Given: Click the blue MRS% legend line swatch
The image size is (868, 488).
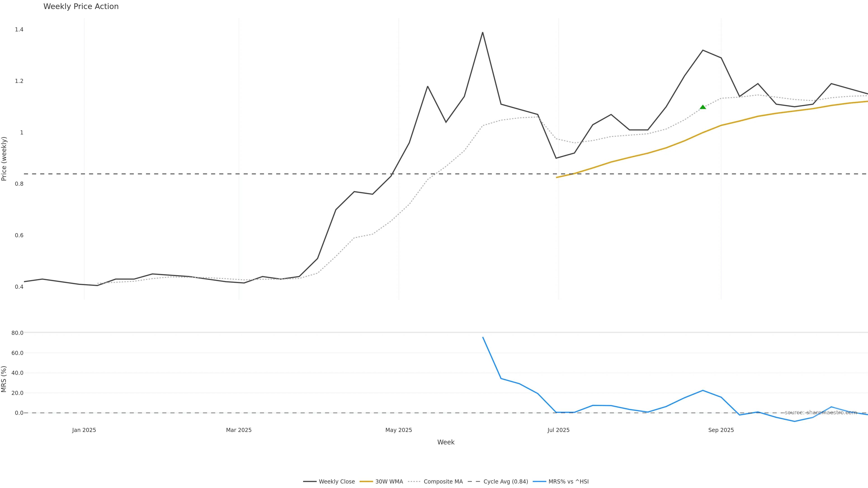Looking at the screenshot, I should (x=540, y=482).
